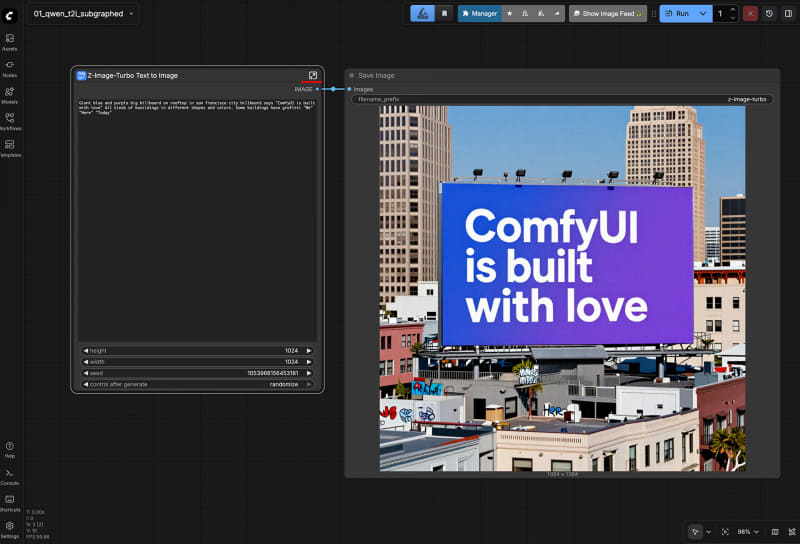
Task: Open the Manager button
Action: click(x=480, y=14)
